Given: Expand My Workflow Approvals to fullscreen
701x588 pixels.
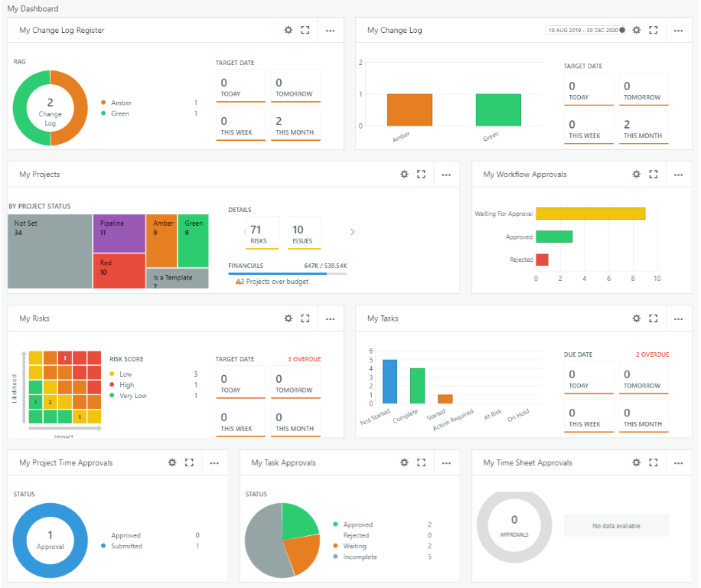Looking at the screenshot, I should [x=654, y=174].
